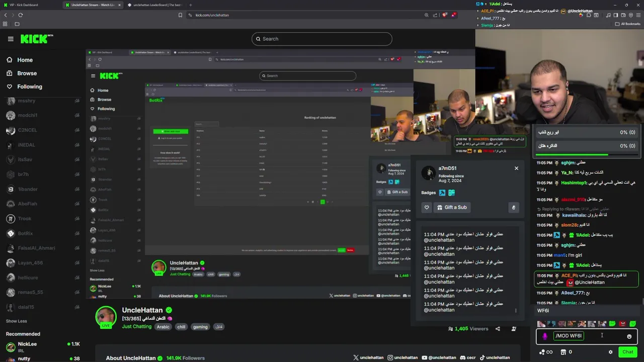
Task: Open the Discord cecr social link
Action: [x=467, y=357]
